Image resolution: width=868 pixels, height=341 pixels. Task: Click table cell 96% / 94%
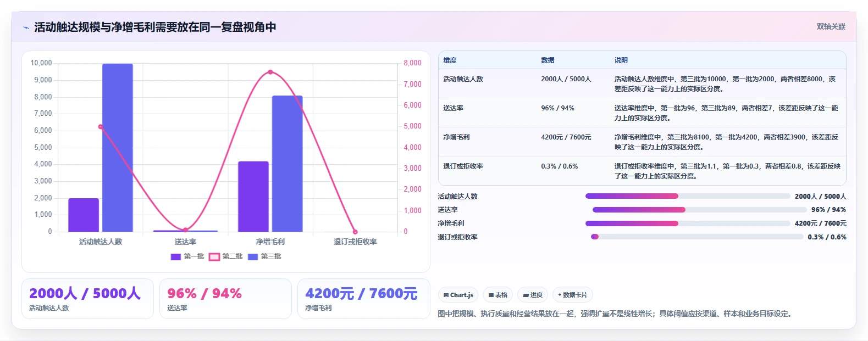pyautogui.click(x=557, y=108)
